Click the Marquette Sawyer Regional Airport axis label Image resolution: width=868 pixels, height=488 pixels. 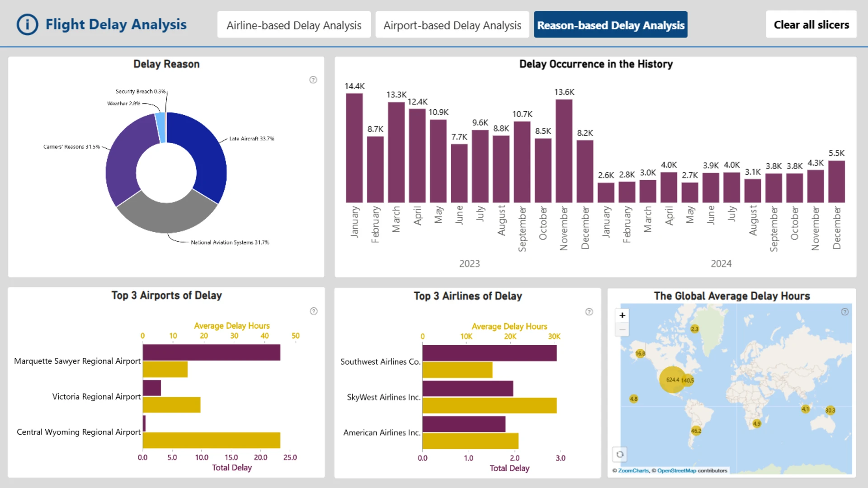click(x=77, y=361)
